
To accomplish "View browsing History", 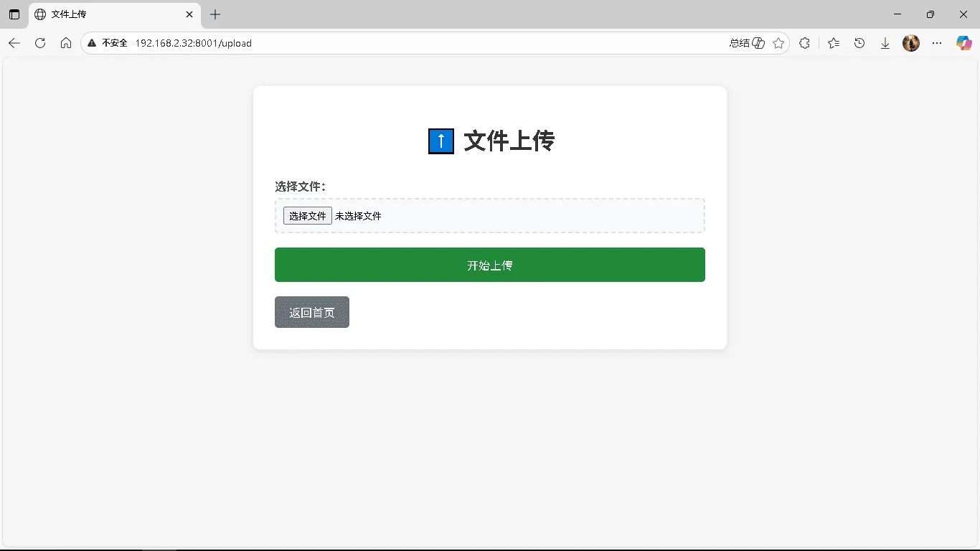I will point(859,43).
